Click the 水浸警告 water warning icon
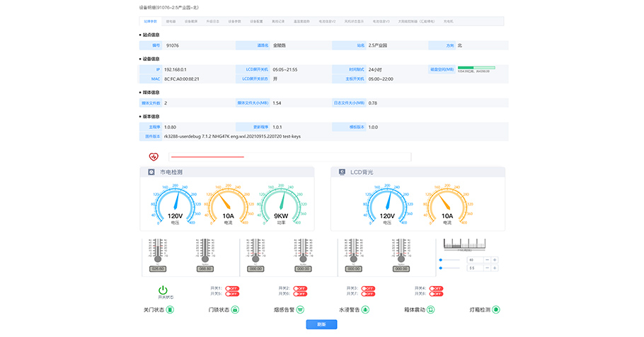The height and width of the screenshot is (337, 644). coord(365,309)
